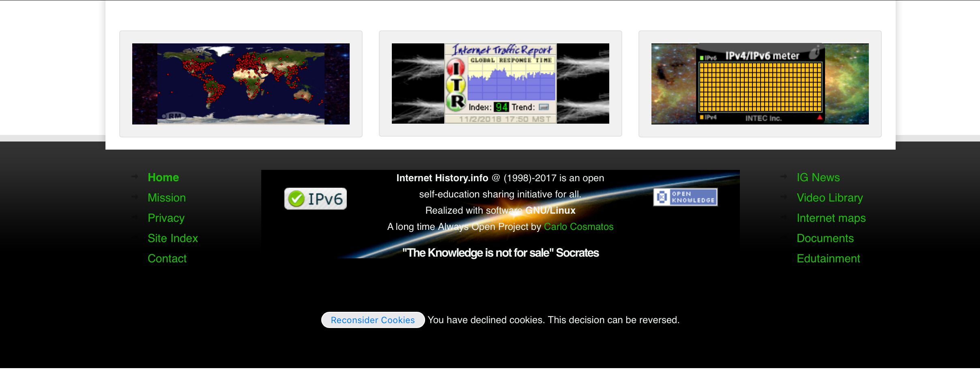Viewport: 980px width, 373px height.
Task: Open the Contact page
Action: (167, 259)
